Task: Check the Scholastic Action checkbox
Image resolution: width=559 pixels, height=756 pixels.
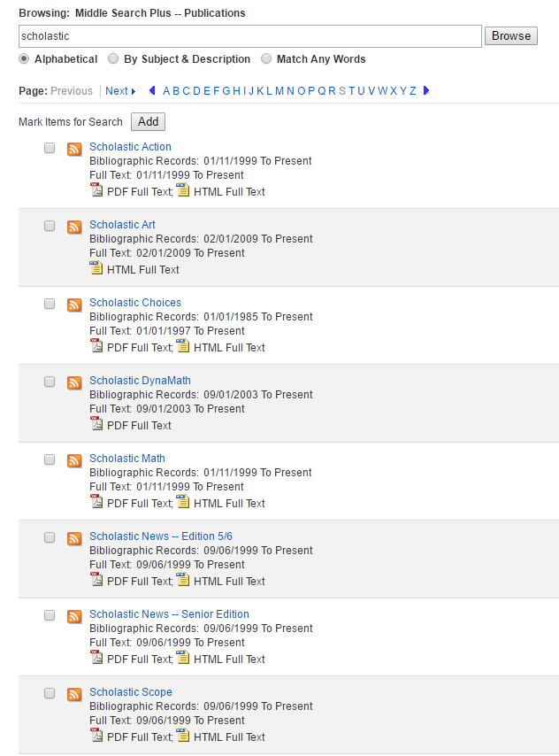Action: tap(50, 148)
